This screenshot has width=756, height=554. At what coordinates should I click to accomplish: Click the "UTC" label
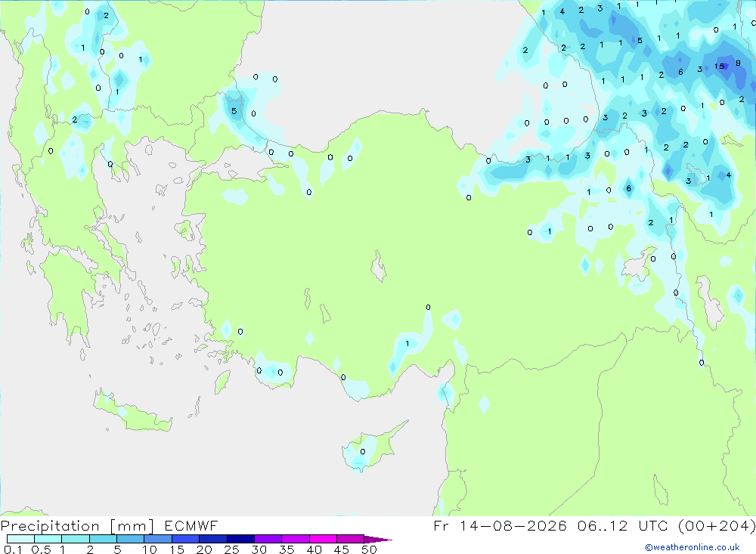(655, 525)
